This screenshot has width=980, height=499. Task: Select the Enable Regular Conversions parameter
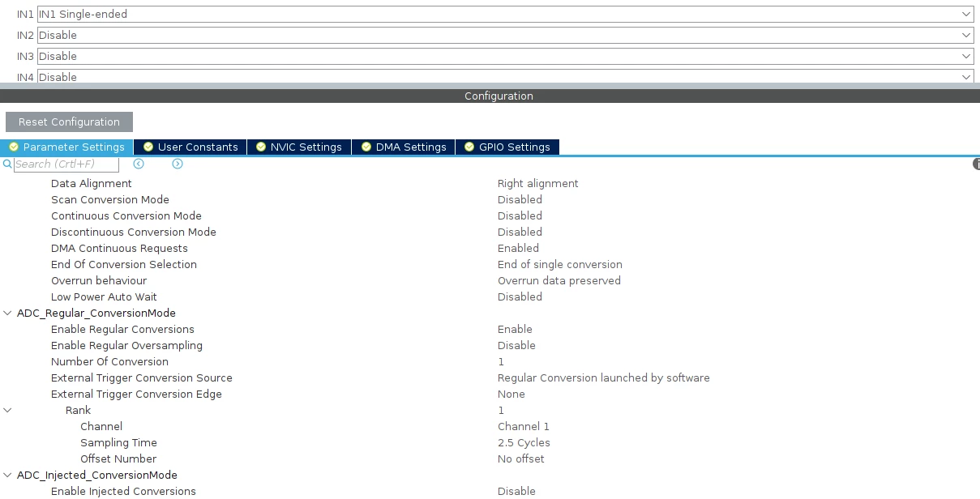(x=122, y=329)
